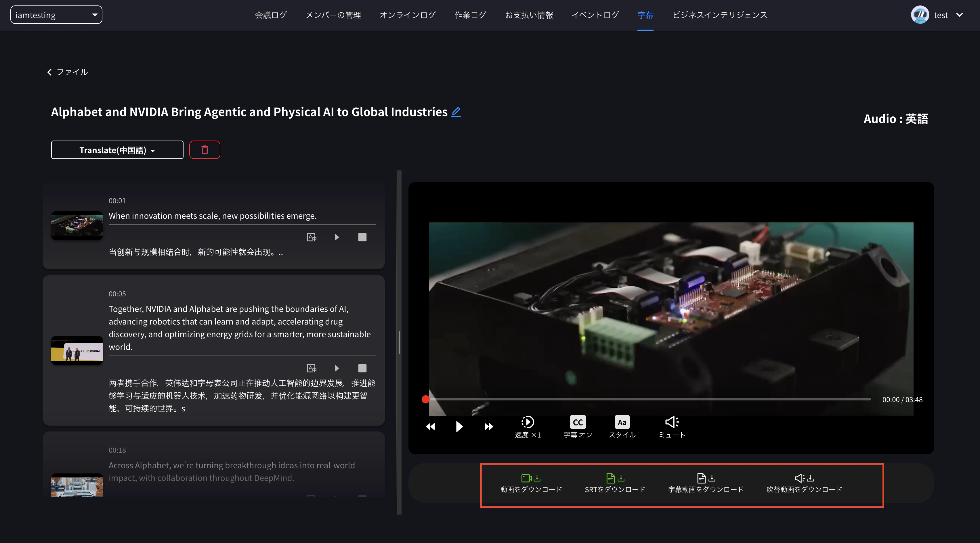This screenshot has width=980, height=543.
Task: Go back via the ファイル link
Action: tap(68, 72)
